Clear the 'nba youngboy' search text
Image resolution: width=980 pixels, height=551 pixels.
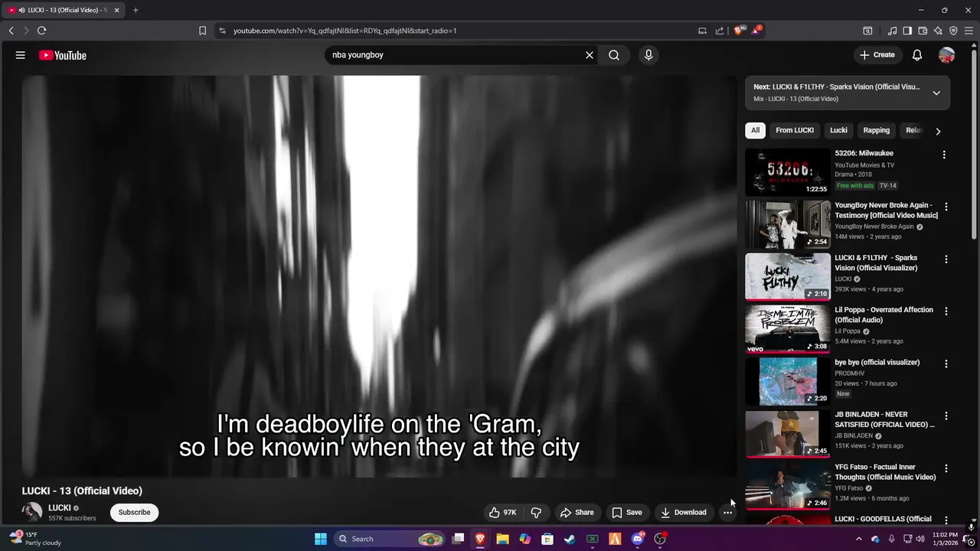tap(590, 55)
